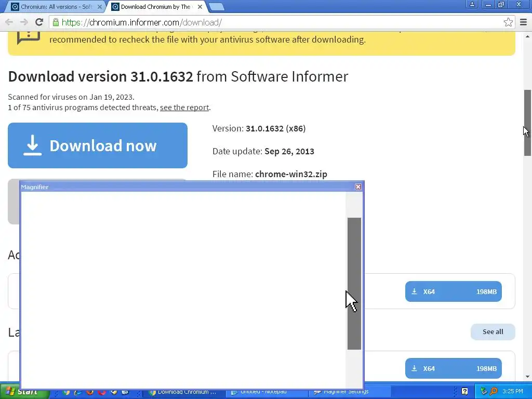The image size is (532, 399).
Task: Click the 'Download version 31.0.1632' heading
Action: (100, 77)
